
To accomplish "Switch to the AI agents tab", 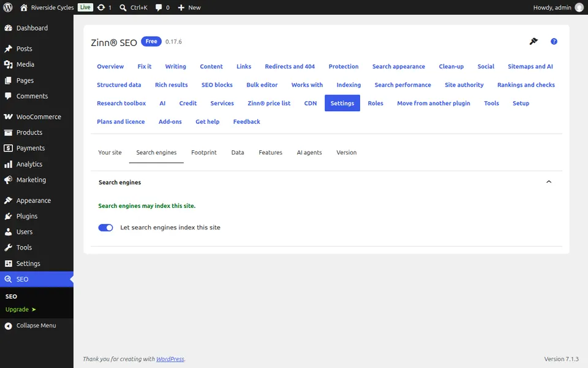I will coord(309,153).
